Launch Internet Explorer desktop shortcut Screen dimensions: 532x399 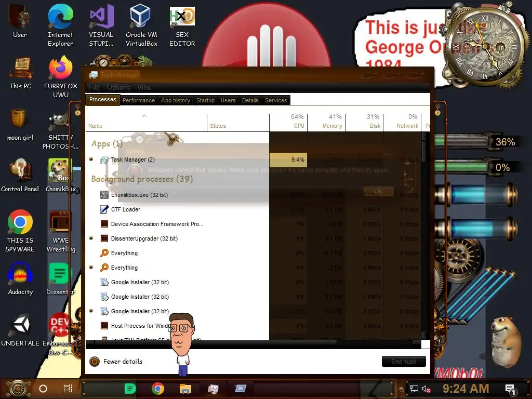point(60,24)
